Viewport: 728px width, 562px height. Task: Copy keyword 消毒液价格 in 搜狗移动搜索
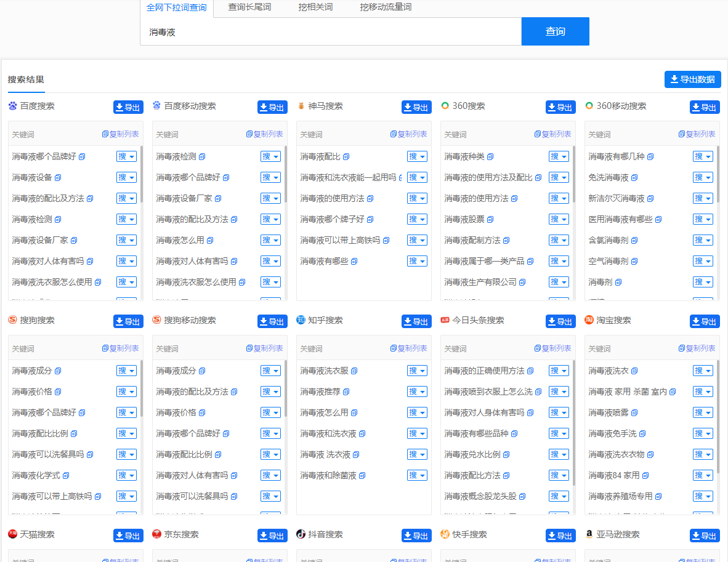[202, 413]
